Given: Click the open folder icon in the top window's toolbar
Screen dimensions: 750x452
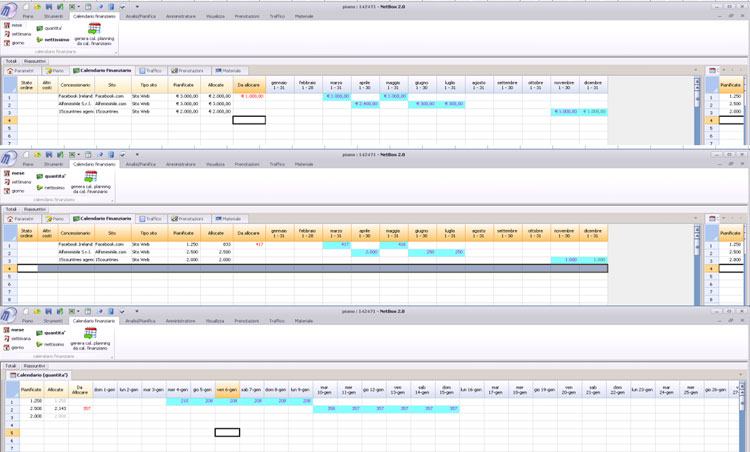Looking at the screenshot, I should click(38, 6).
